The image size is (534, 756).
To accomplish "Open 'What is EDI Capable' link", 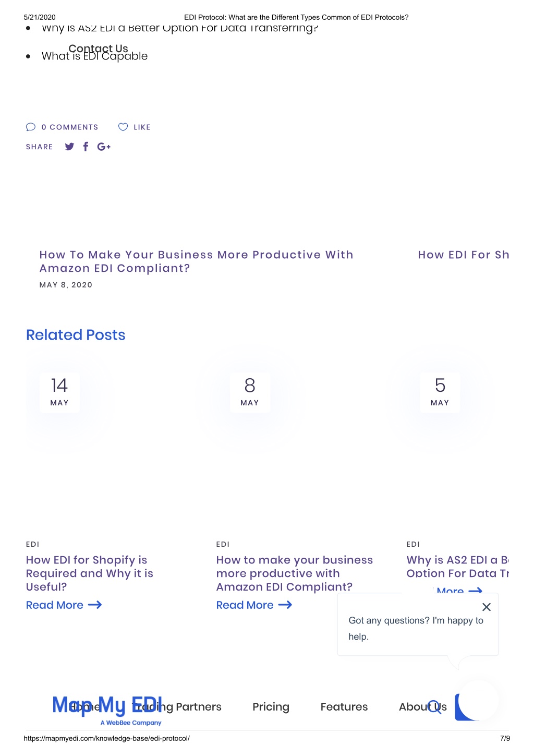I will 94,56.
